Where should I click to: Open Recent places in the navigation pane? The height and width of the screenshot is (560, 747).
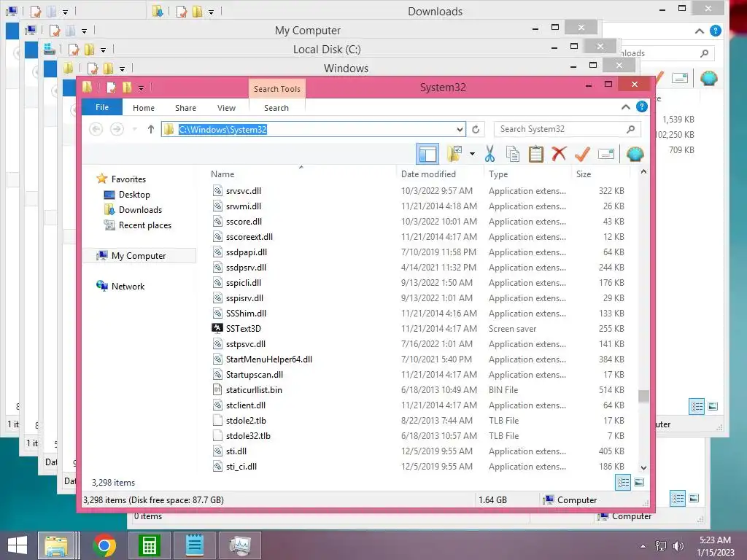145,225
